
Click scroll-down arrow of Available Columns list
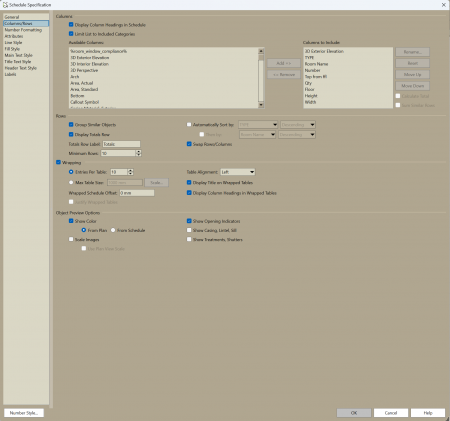click(x=261, y=105)
